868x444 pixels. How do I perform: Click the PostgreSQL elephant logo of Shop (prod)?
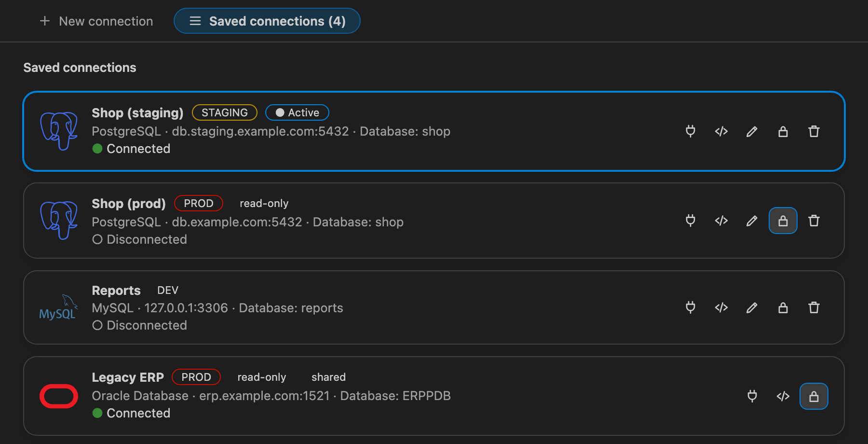point(59,221)
